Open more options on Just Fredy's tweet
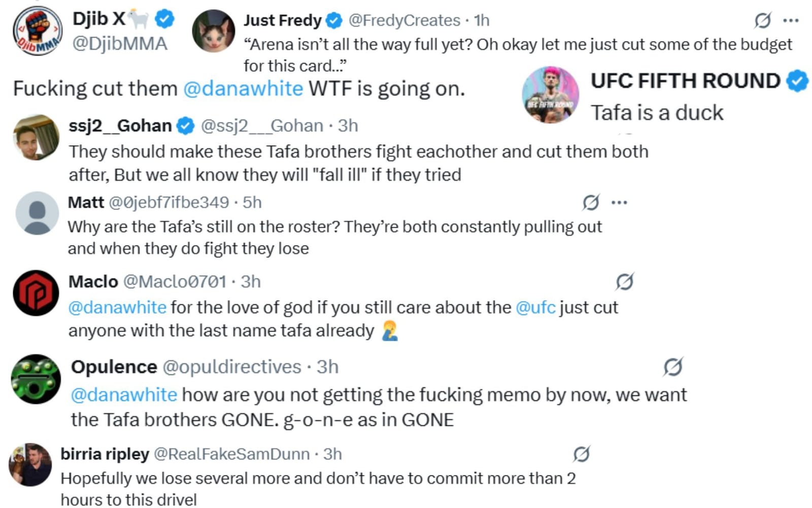 pos(791,20)
